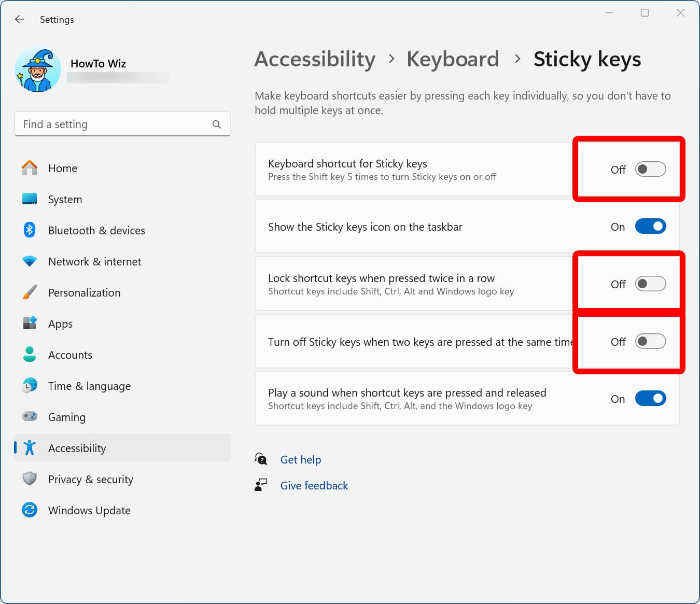The width and height of the screenshot is (700, 604).
Task: Click the Give feedback link
Action: (314, 486)
